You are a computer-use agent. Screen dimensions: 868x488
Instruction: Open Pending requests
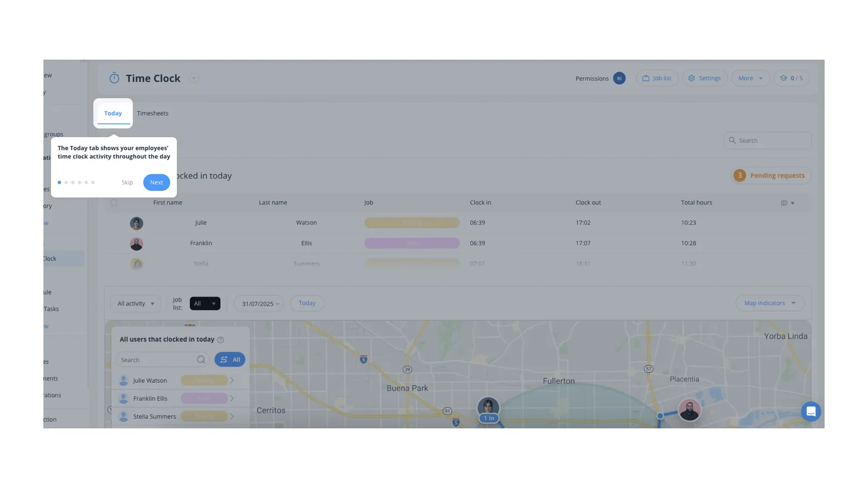point(771,175)
